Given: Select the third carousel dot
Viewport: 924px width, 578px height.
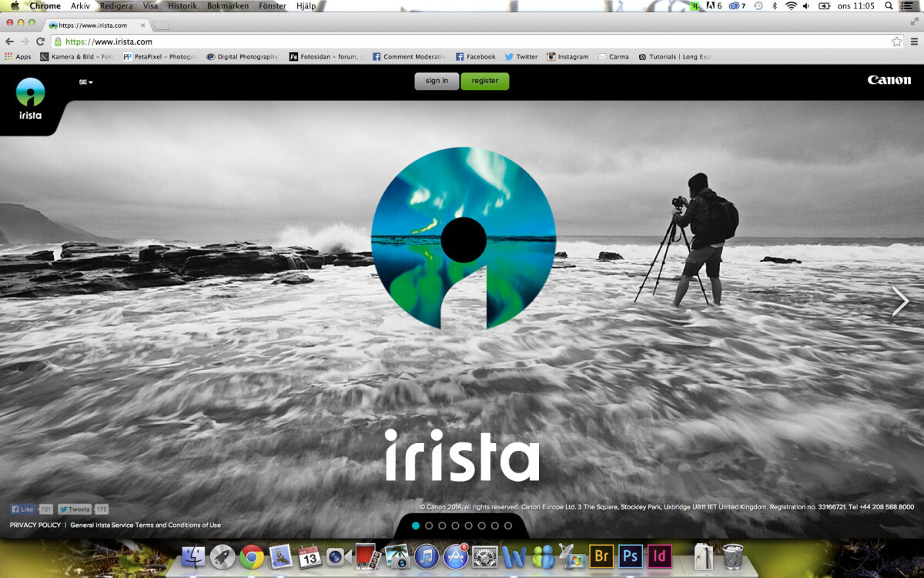Looking at the screenshot, I should coord(442,526).
